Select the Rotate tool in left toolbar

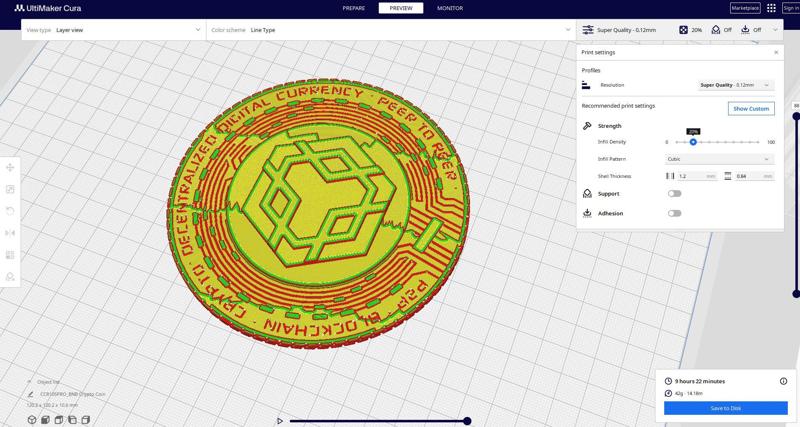pos(10,211)
